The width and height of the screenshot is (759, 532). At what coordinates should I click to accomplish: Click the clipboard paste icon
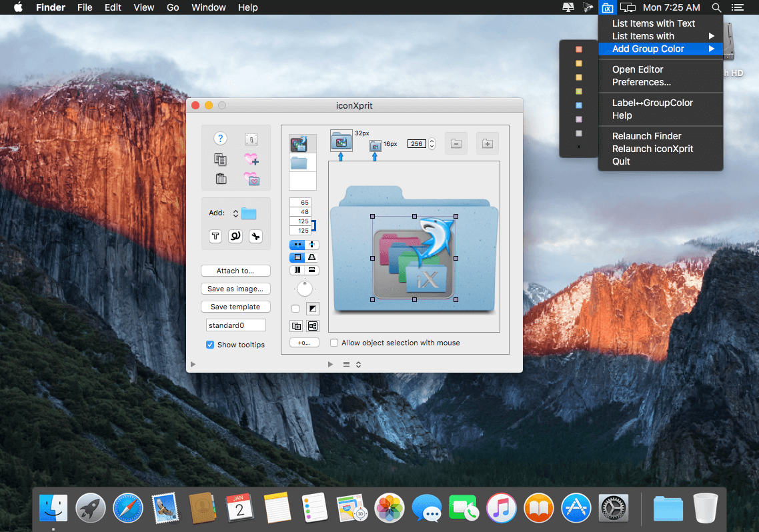(x=221, y=179)
